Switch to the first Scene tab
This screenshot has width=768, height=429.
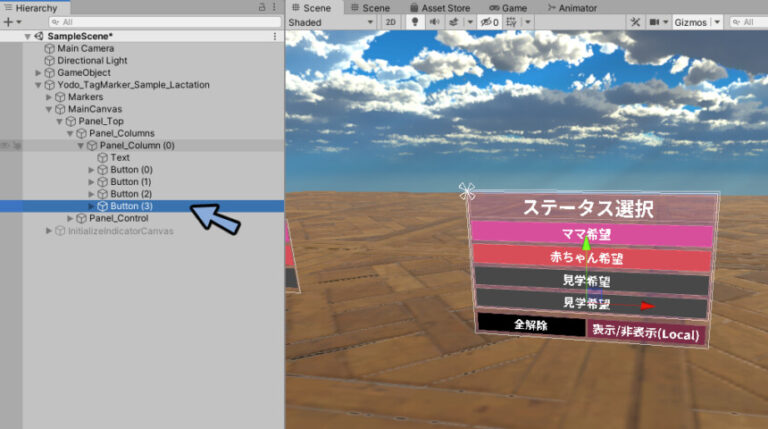(x=312, y=8)
